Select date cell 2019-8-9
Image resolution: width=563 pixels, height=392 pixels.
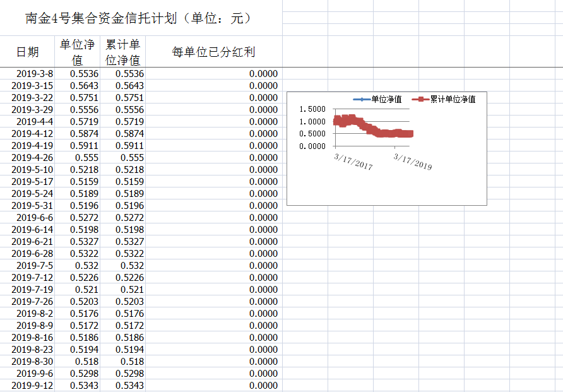tap(27, 326)
